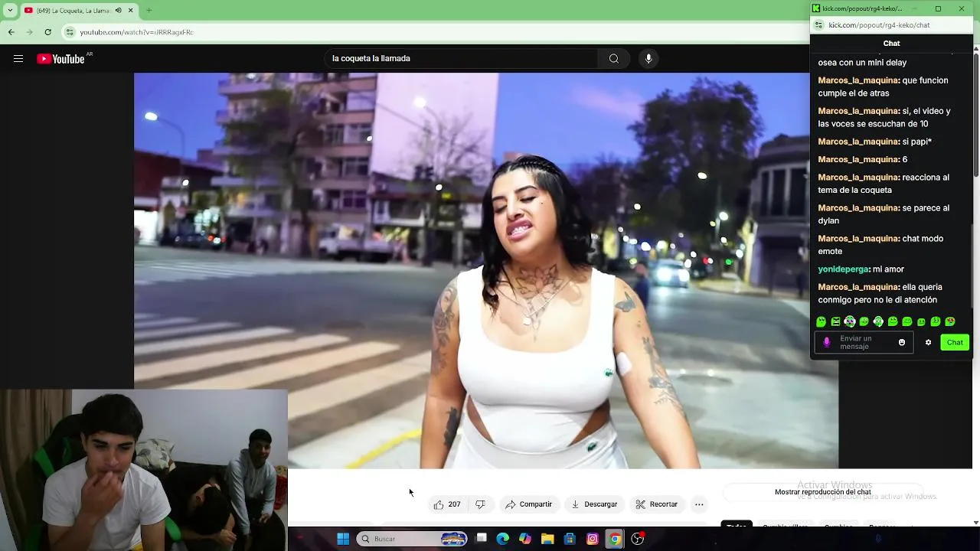Open OBS Studio from the taskbar
The image size is (980, 551).
click(638, 539)
